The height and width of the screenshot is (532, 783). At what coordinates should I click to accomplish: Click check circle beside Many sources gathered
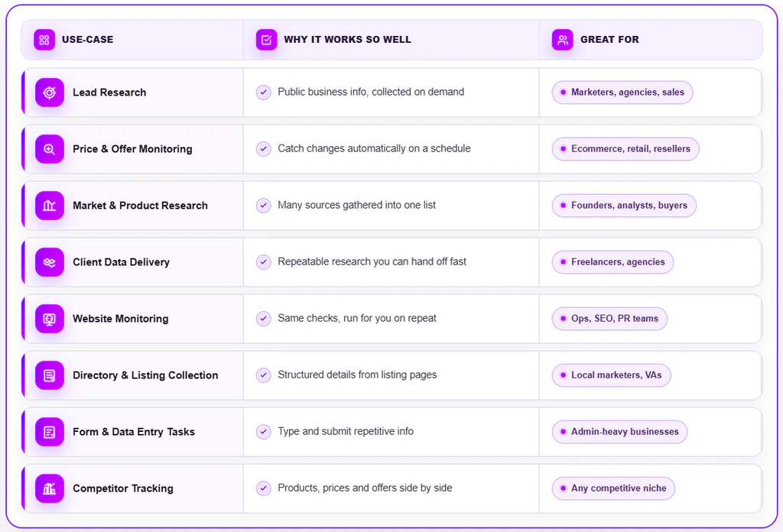[264, 205]
